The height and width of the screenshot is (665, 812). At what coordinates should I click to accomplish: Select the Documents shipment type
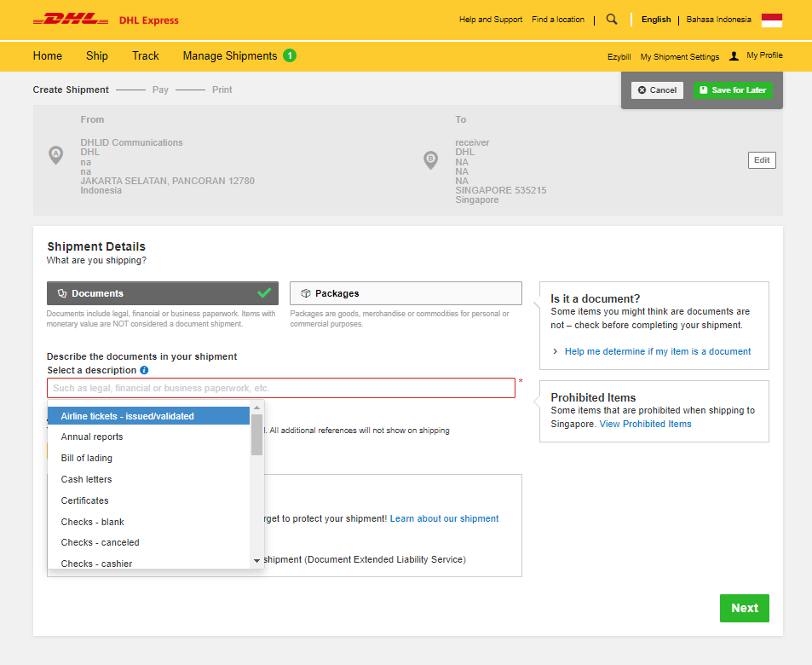pos(163,293)
